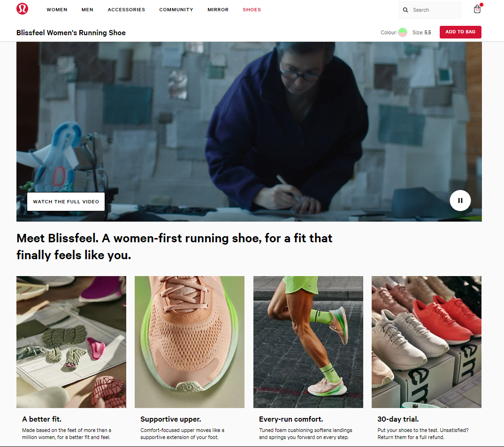
Task: Click the 'A better fit.' heading
Action: point(42,419)
